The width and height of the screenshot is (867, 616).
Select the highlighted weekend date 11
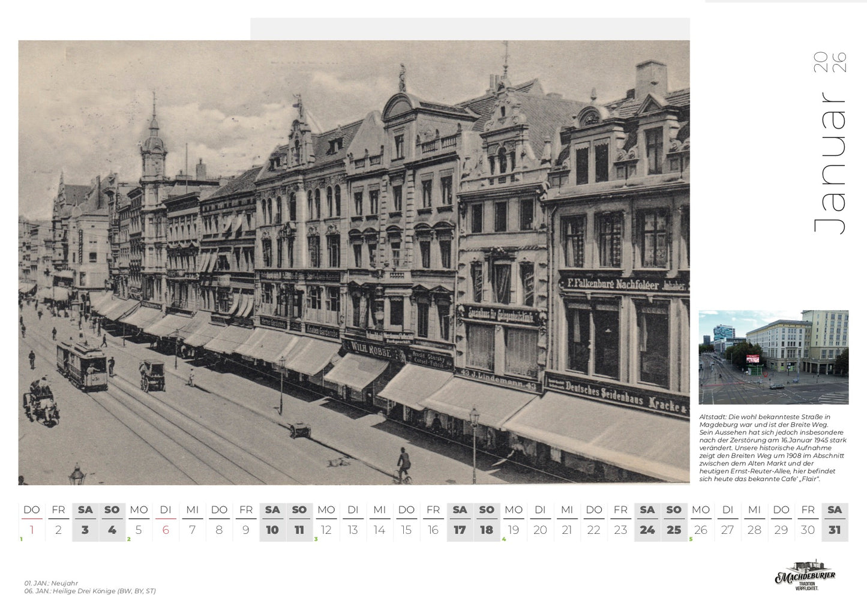click(x=299, y=530)
